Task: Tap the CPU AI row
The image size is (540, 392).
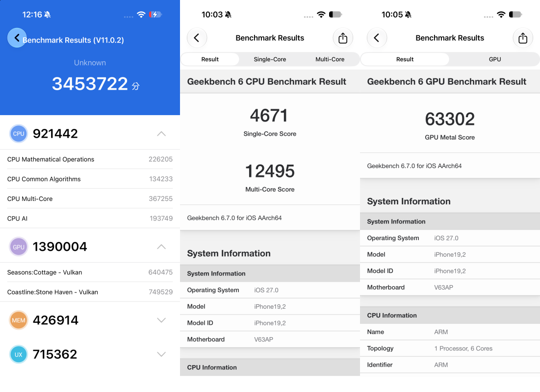Action: (x=90, y=218)
